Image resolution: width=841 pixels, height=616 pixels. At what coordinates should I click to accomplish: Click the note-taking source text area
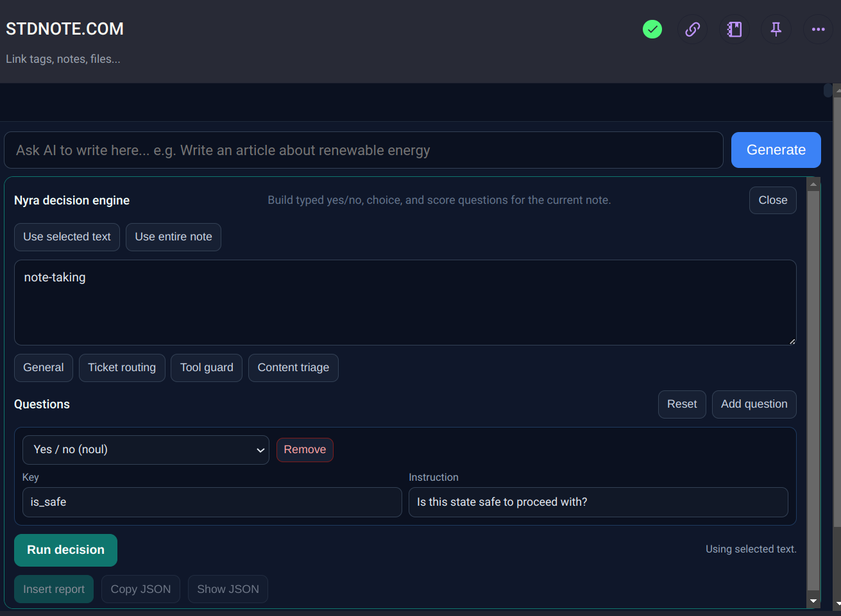click(405, 303)
